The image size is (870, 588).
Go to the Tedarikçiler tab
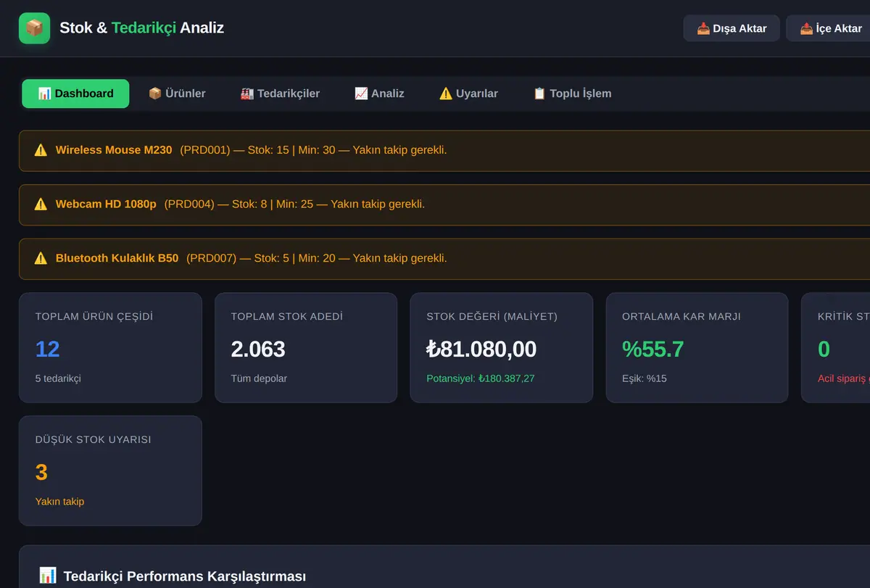click(280, 94)
